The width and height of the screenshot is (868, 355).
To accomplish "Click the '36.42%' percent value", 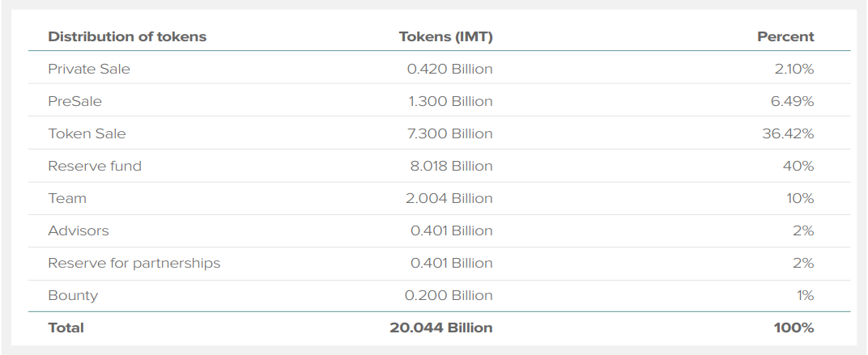I will click(x=788, y=133).
